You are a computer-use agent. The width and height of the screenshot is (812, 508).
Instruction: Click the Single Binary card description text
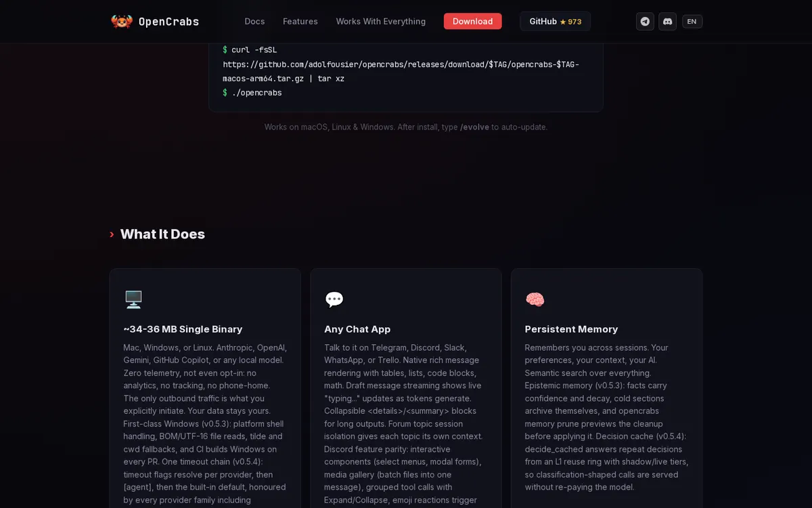[205, 424]
